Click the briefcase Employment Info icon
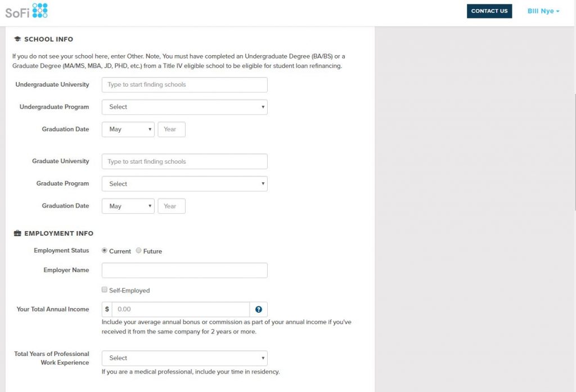This screenshot has height=392, width=576. [17, 233]
